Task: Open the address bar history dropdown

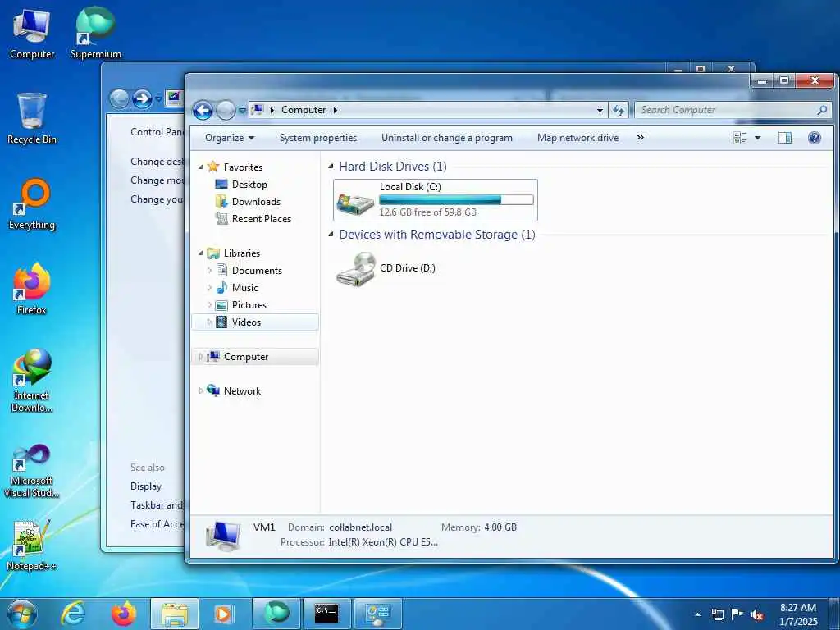Action: point(600,111)
